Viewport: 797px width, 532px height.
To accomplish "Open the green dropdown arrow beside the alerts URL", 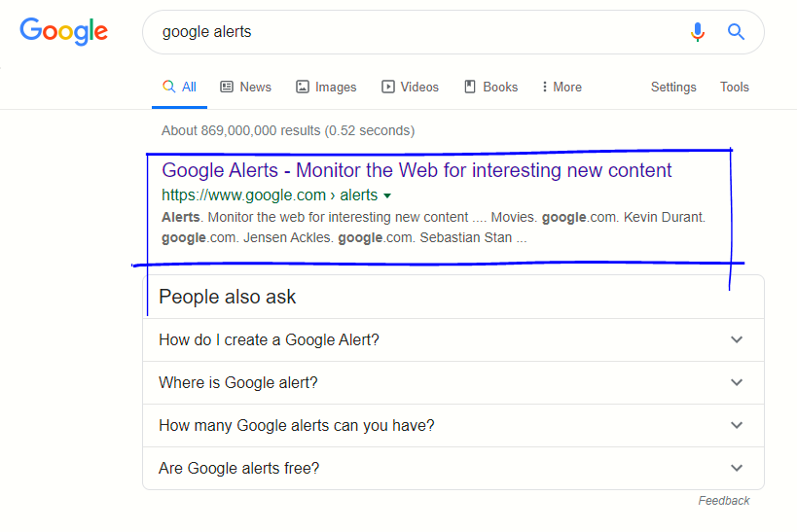I will [x=387, y=195].
